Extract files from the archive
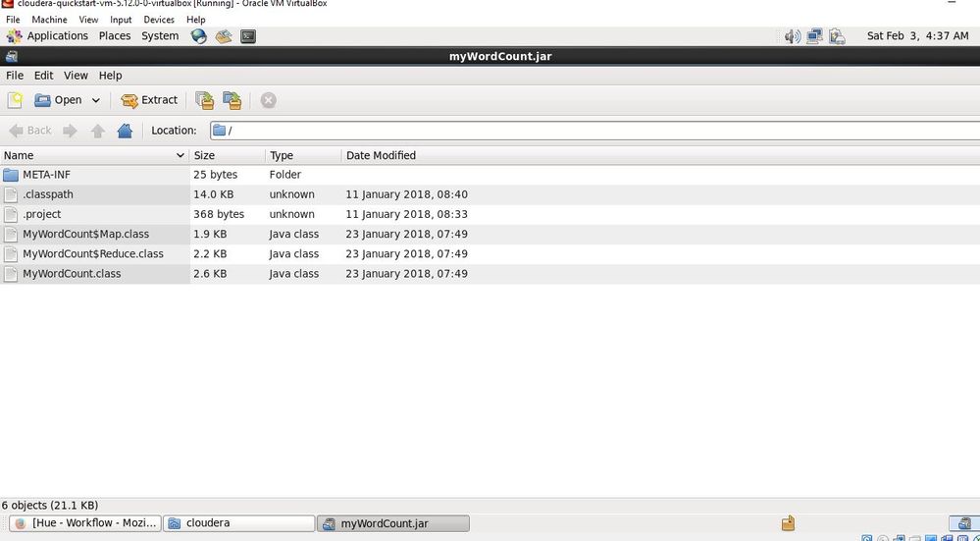Viewport: 980px width, 541px height. (149, 100)
